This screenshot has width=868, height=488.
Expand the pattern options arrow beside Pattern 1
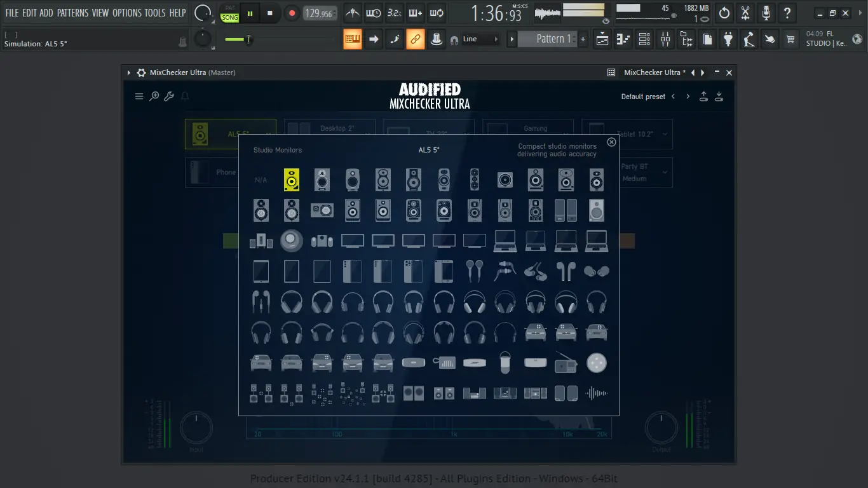click(512, 39)
